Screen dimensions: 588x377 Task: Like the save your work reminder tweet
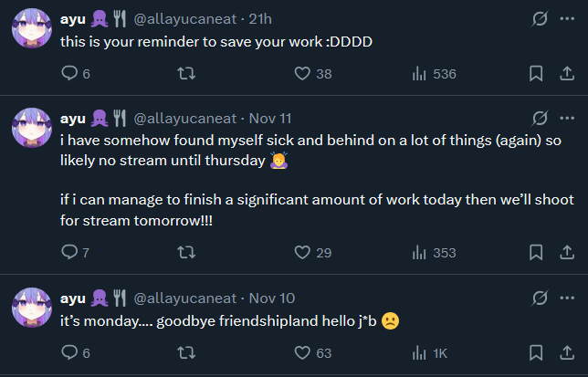303,74
